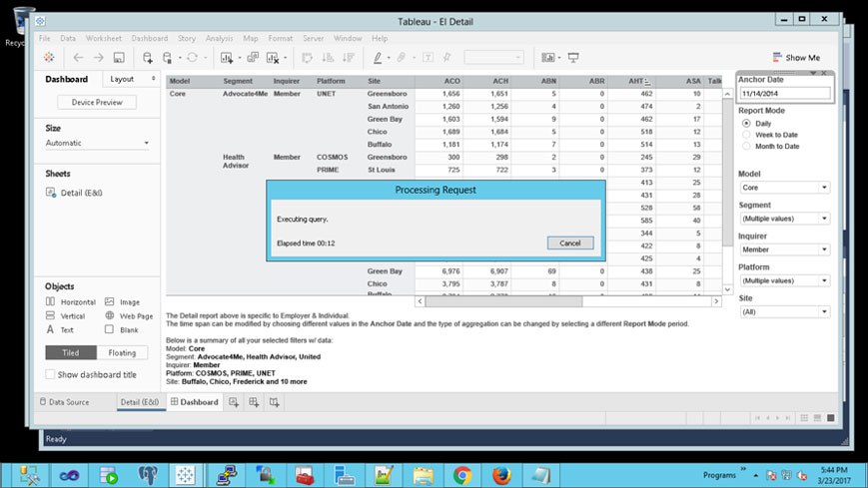Click the horizontal scrollbar thumb under the table
Screen dimensions: 868x488
(x=503, y=301)
